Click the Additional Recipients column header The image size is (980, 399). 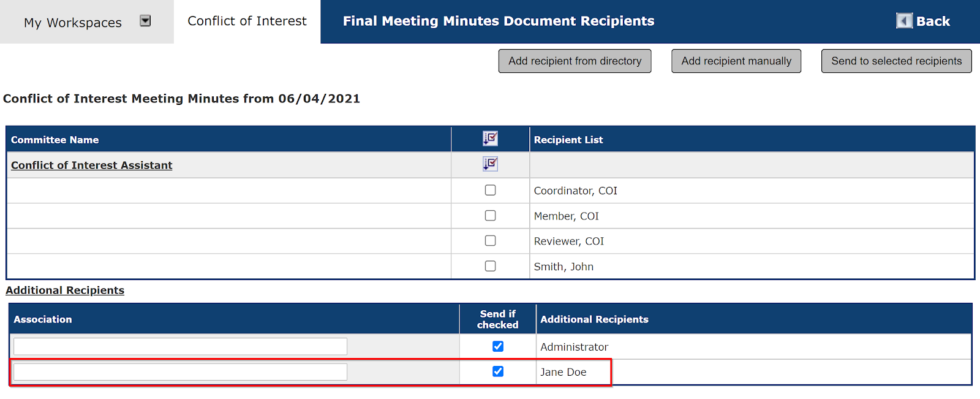594,319
